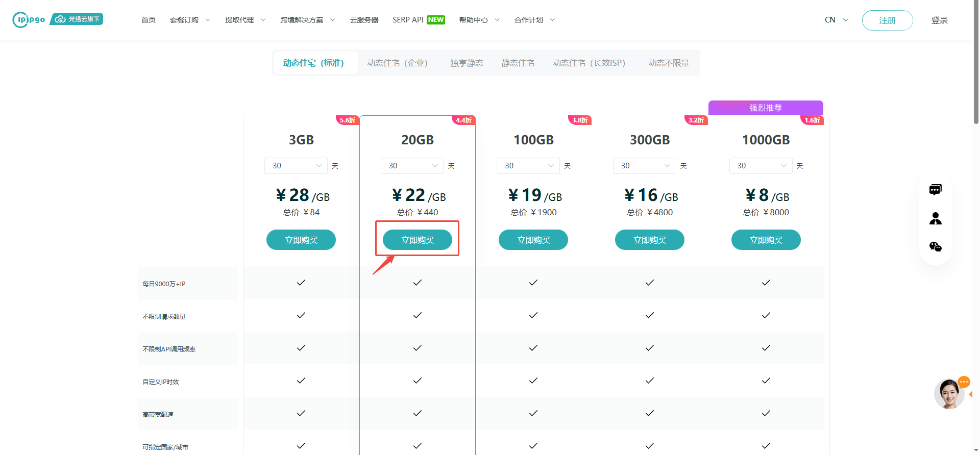
Task: Open the 套餐订购 menu
Action: 189,20
